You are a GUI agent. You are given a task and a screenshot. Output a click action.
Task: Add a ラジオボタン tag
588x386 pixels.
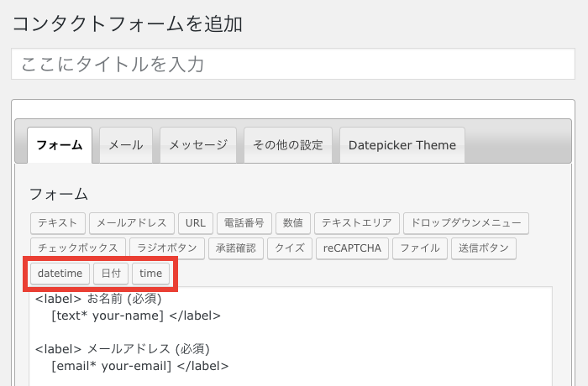[x=167, y=248]
